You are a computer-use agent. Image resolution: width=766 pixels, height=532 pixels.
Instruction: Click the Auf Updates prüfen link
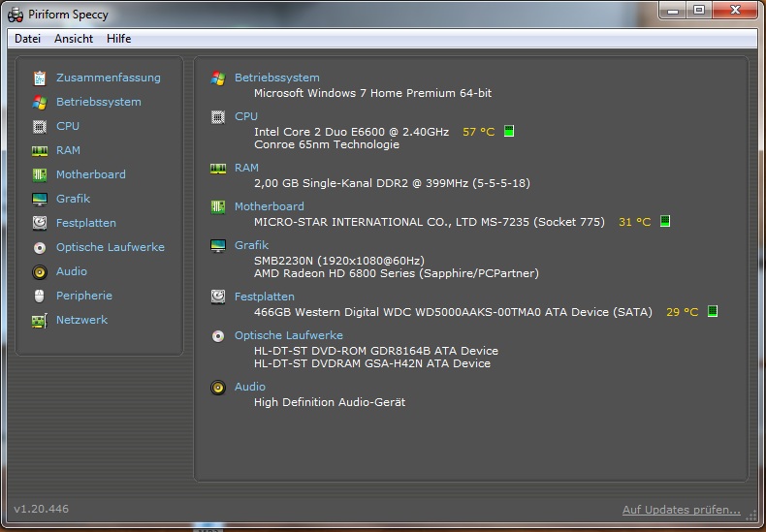[x=681, y=510]
